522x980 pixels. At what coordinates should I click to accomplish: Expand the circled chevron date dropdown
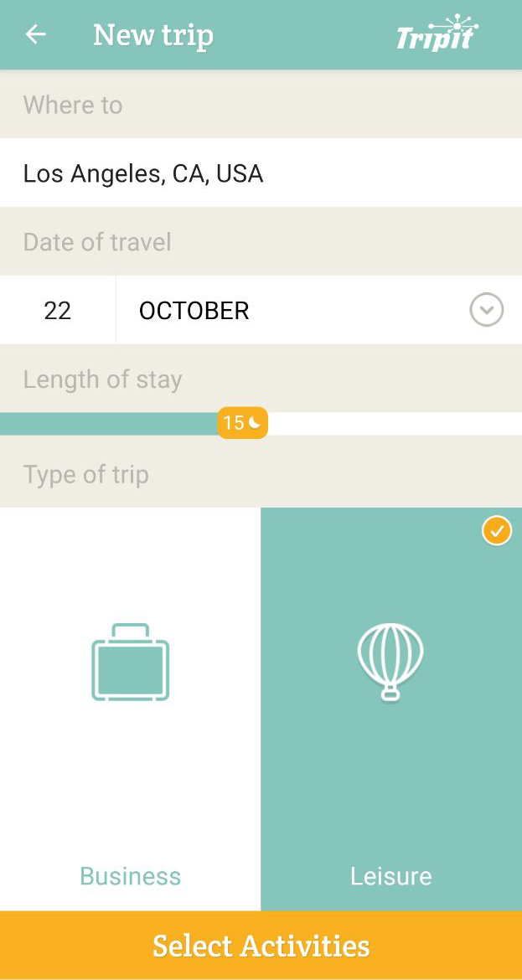coord(487,311)
